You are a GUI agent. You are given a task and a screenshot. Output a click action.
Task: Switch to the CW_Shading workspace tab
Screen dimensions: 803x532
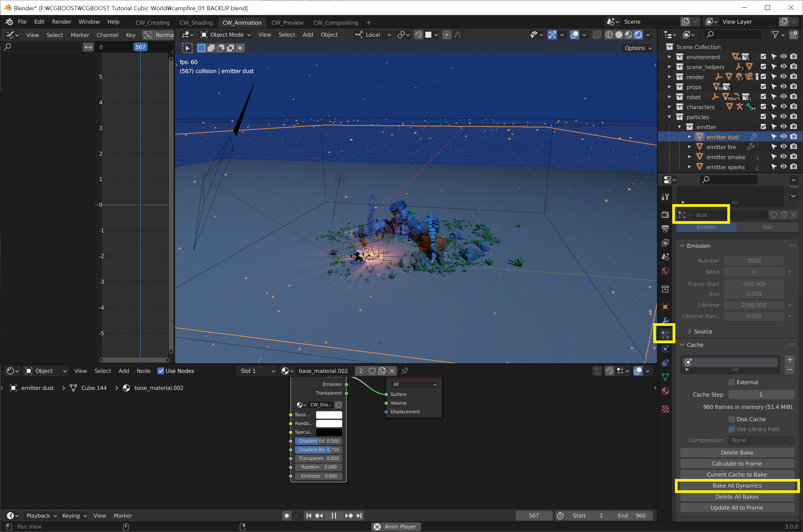(x=196, y=23)
